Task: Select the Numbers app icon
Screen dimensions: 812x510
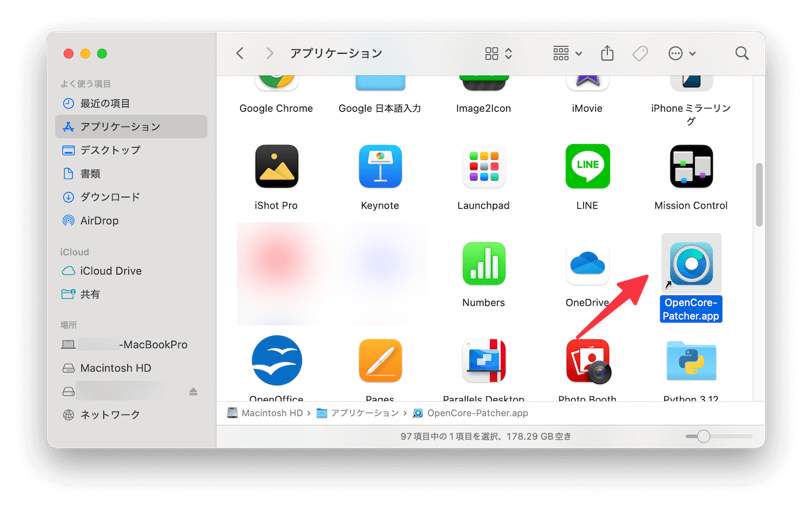Action: point(483,264)
